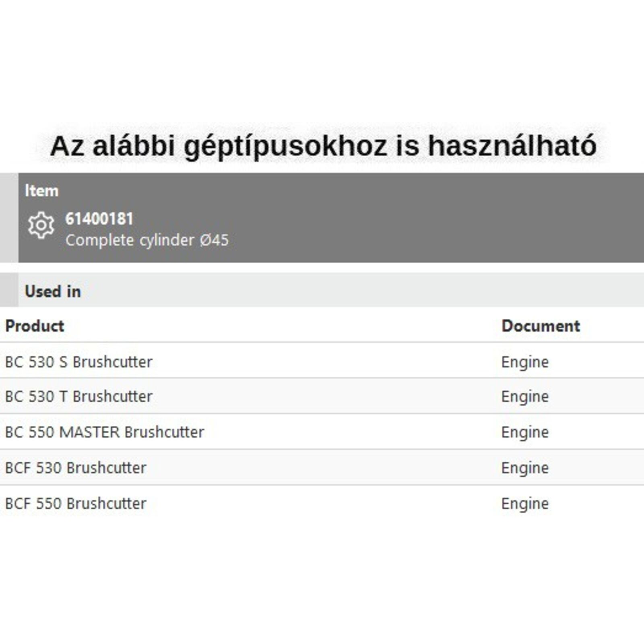Viewport: 644px width, 644px height.
Task: Sort by the Document column header
Action: click(541, 326)
